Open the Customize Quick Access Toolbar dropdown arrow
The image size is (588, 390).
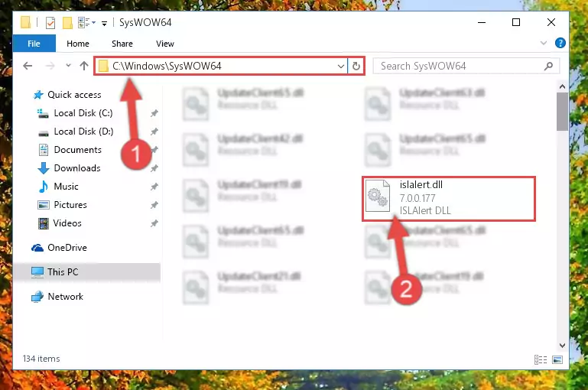(x=104, y=23)
